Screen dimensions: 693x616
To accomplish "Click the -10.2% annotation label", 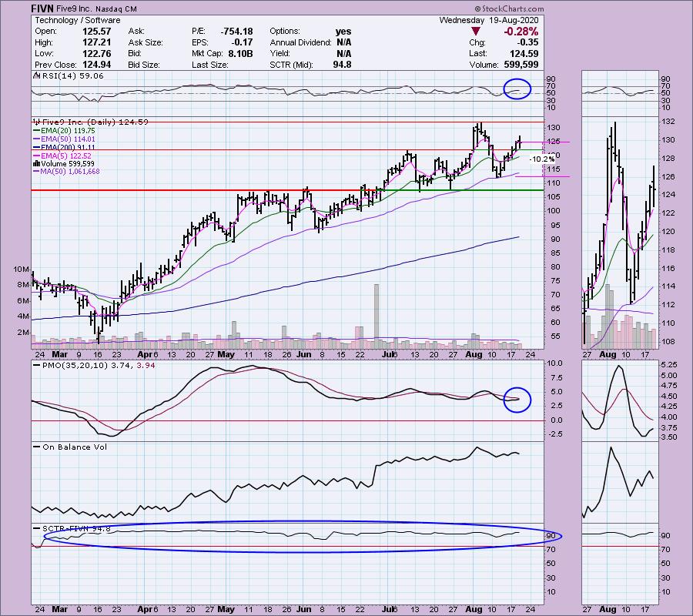I will (542, 159).
